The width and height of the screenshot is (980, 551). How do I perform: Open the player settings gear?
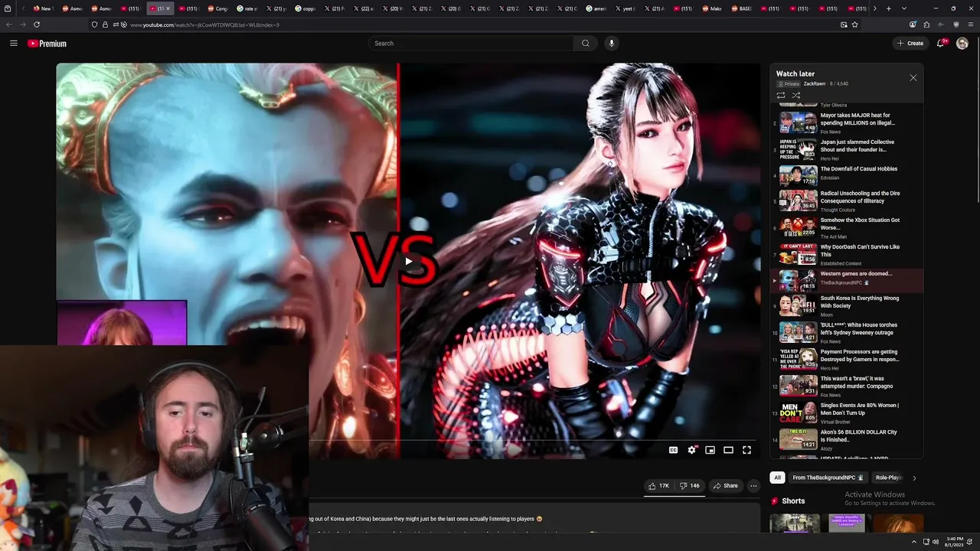[692, 450]
